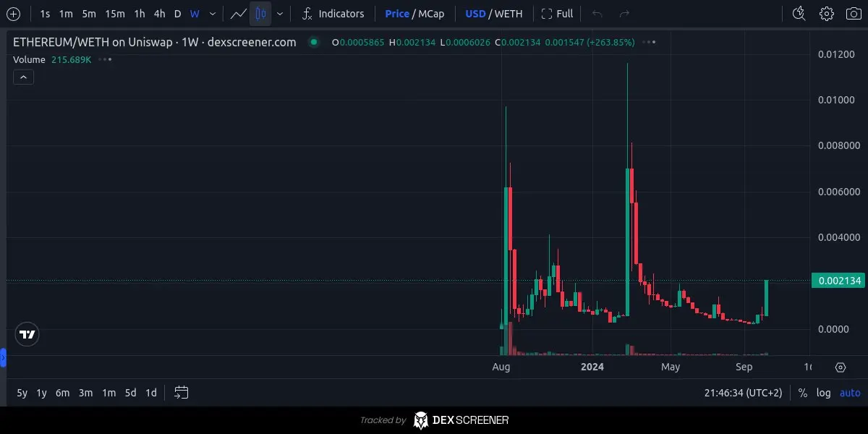This screenshot has width=868, height=434.
Task: Click the green market status dot
Action: click(x=313, y=42)
